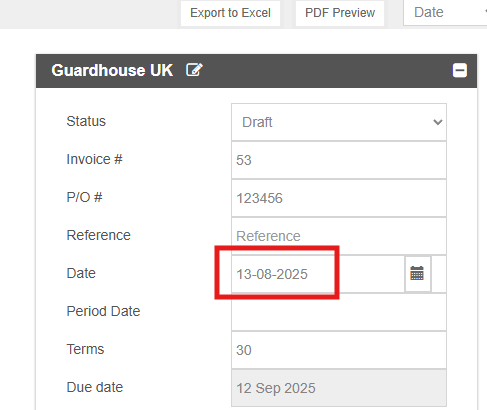Open the Date dropdown in top toolbar

(445, 13)
